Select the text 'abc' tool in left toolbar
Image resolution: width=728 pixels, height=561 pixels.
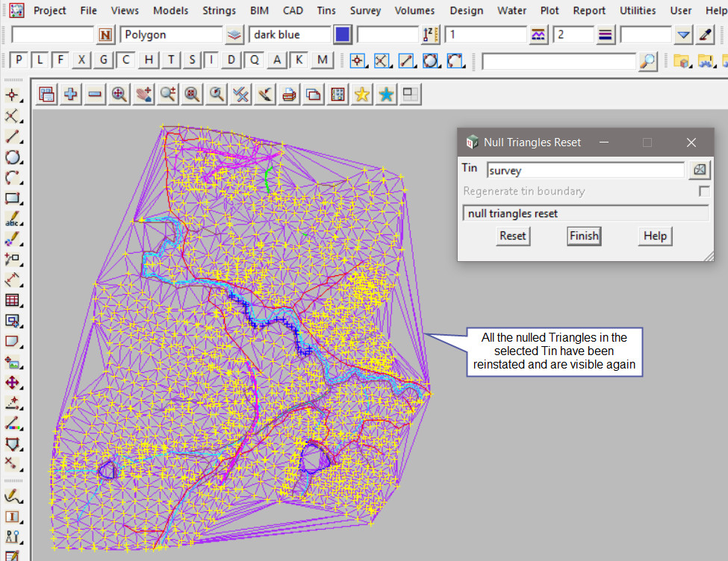(x=12, y=220)
